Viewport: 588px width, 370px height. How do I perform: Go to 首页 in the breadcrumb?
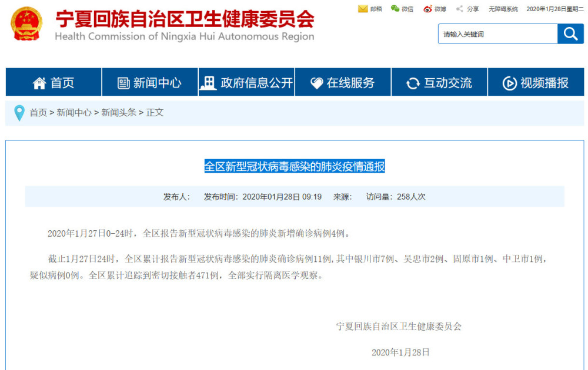(x=38, y=112)
